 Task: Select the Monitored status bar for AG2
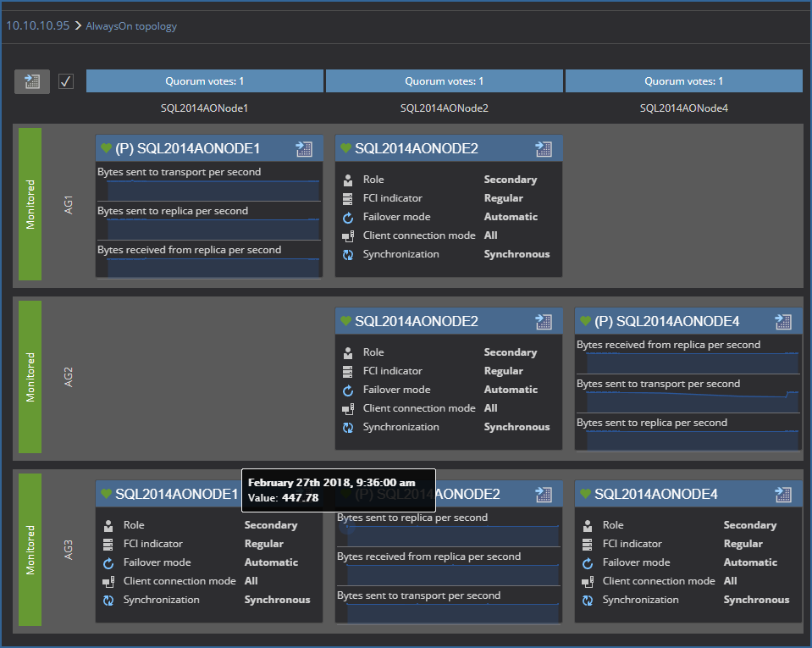(30, 377)
